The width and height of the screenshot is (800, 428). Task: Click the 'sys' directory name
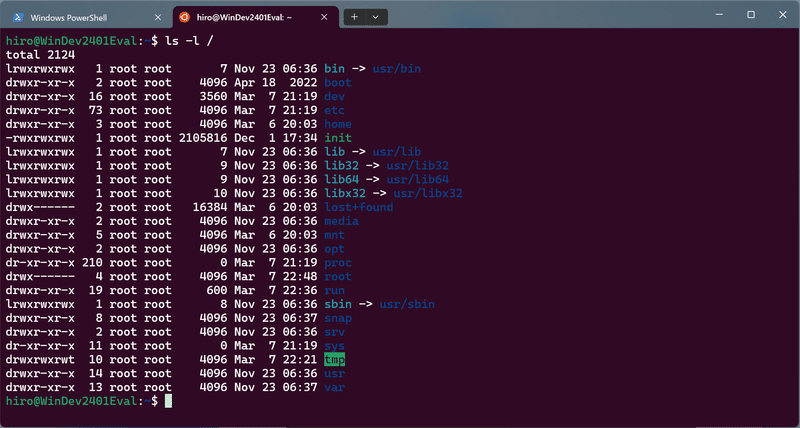tap(335, 346)
